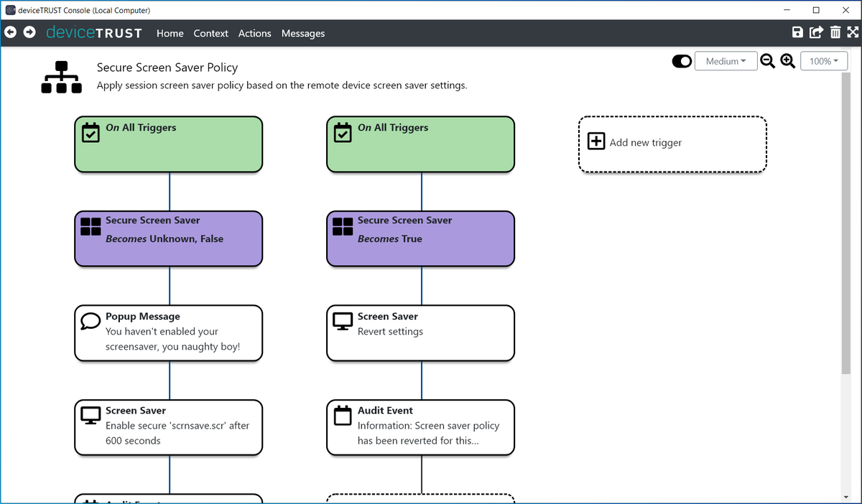Image resolution: width=862 pixels, height=504 pixels.
Task: Delete the policy with the trash icon
Action: [835, 32]
